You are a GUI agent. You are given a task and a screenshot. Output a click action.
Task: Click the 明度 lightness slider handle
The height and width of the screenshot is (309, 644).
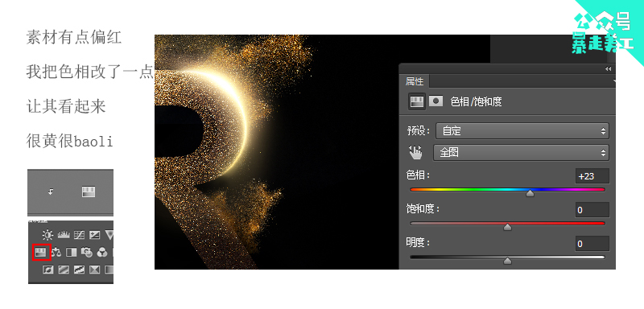[508, 261]
